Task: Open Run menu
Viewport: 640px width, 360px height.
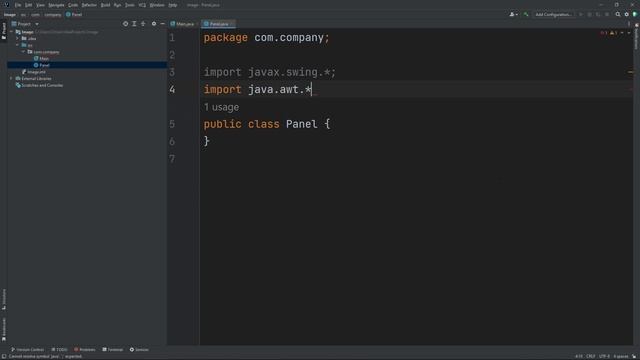Action: coord(118,5)
